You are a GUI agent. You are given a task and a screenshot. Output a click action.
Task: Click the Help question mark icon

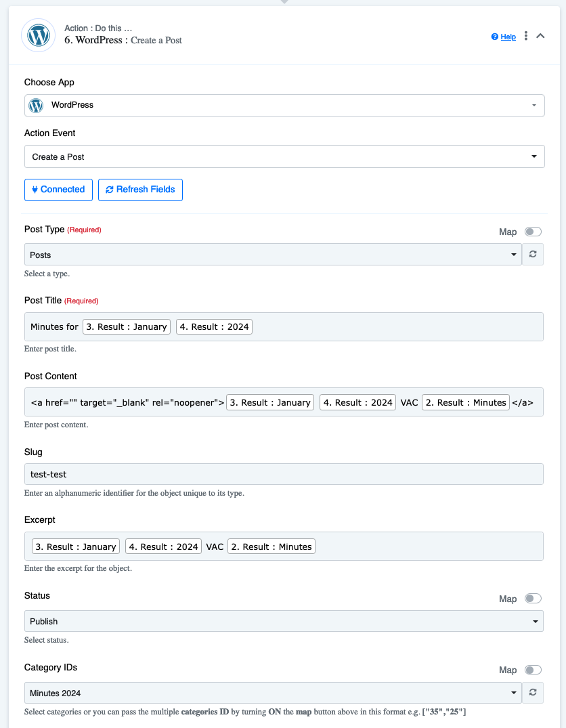coord(494,37)
